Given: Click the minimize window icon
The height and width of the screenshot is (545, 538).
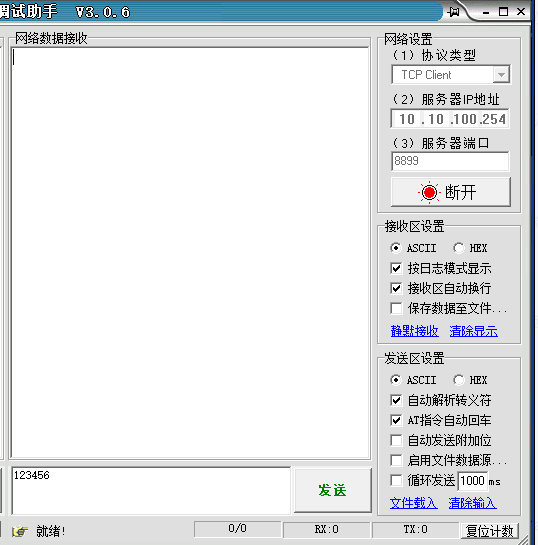Looking at the screenshot, I should point(486,13).
